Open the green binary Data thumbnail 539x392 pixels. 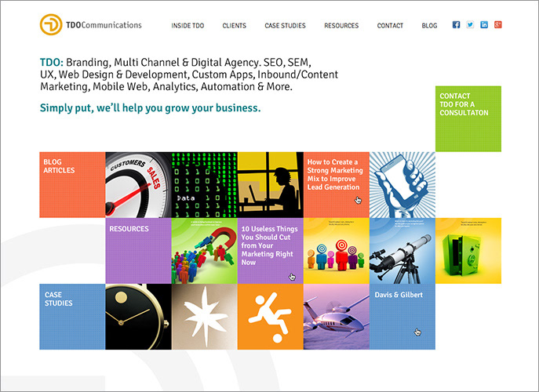pyautogui.click(x=204, y=185)
